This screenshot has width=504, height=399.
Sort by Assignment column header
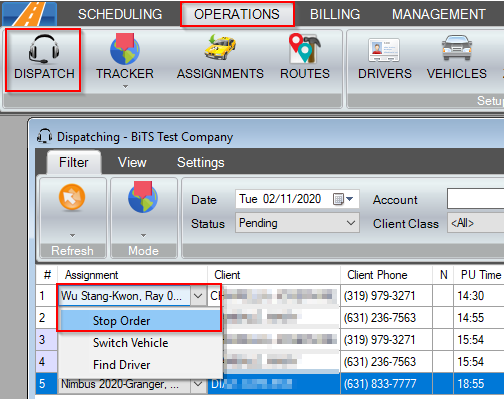[x=133, y=275]
